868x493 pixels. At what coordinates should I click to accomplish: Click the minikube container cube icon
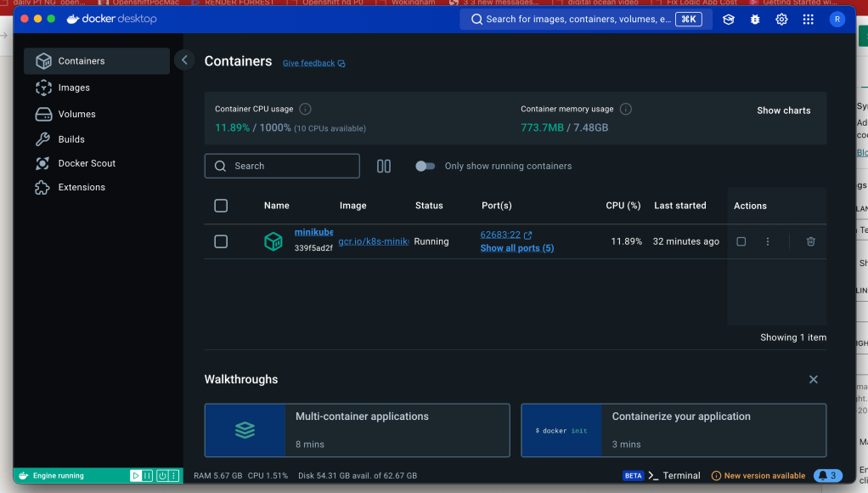coord(273,241)
